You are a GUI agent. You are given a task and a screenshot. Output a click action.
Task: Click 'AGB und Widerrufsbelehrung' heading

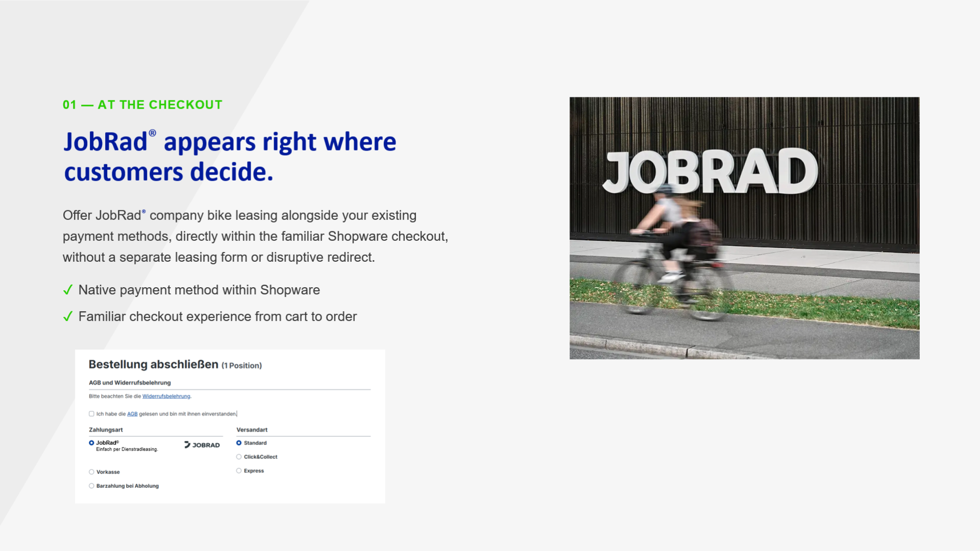pyautogui.click(x=130, y=383)
